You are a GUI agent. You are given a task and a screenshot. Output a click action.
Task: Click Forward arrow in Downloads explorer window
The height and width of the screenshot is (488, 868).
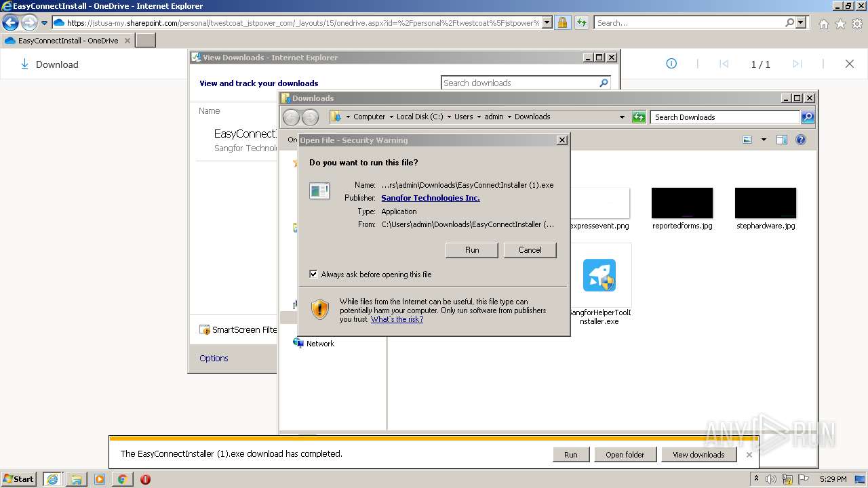310,117
